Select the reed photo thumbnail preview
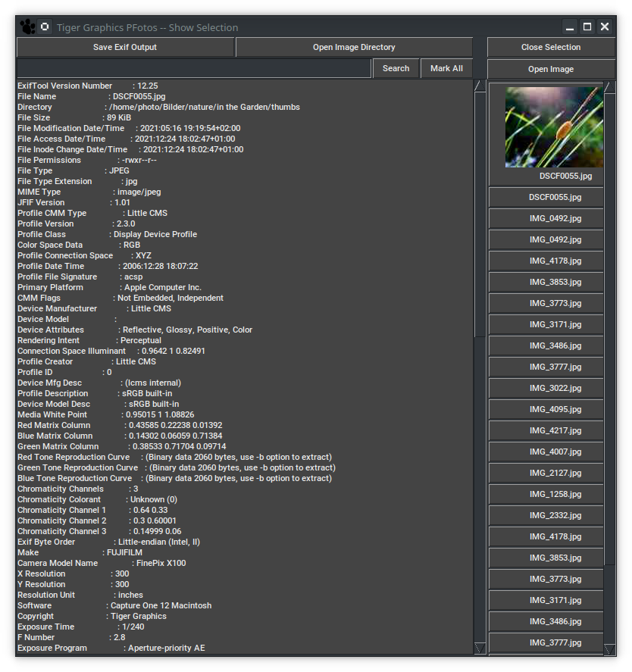Image resolution: width=632 pixels, height=672 pixels. [x=554, y=127]
